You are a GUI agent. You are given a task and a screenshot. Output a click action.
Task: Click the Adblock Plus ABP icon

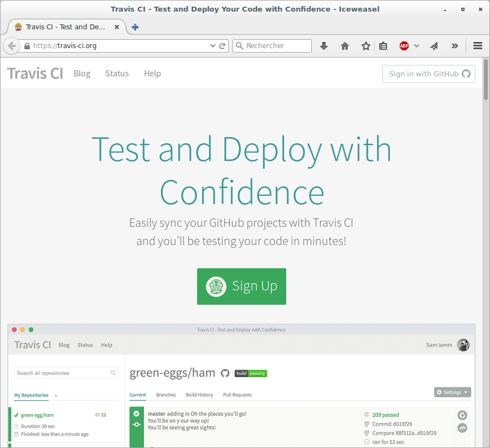[x=404, y=46]
